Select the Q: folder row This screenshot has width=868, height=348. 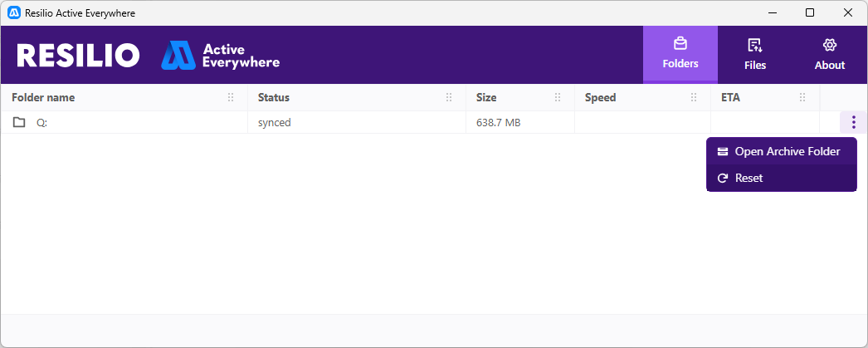(x=420, y=122)
